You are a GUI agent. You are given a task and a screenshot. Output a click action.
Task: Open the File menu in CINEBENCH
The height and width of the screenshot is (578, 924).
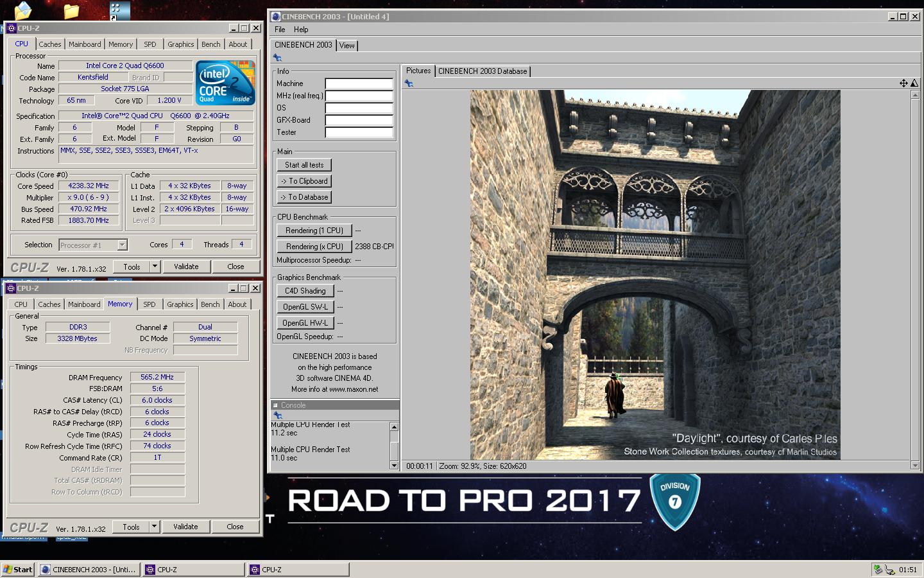pos(280,30)
